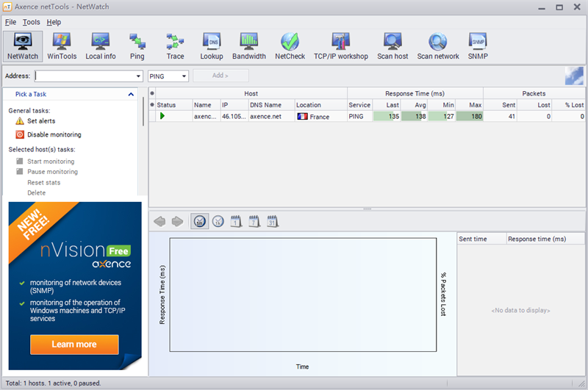The image size is (588, 390).
Task: Open the TCP/IP workshop tool
Action: 341,46
